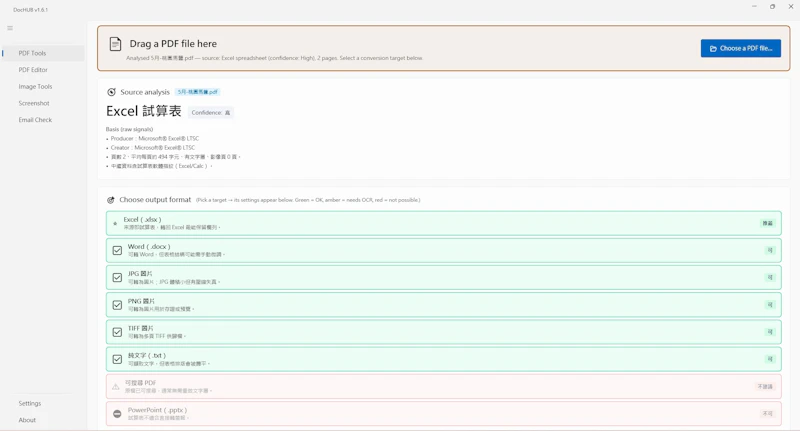Click the Basis (raw signals) label
Image resolution: width=800 pixels, height=431 pixels.
point(130,130)
